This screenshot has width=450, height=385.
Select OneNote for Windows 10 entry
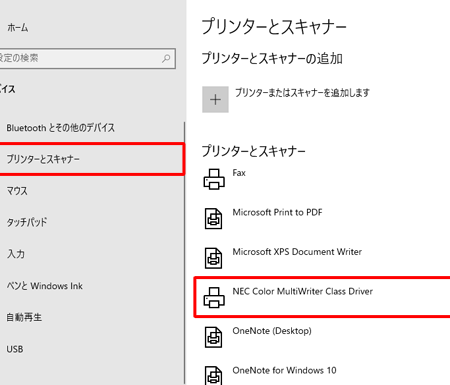(x=284, y=370)
